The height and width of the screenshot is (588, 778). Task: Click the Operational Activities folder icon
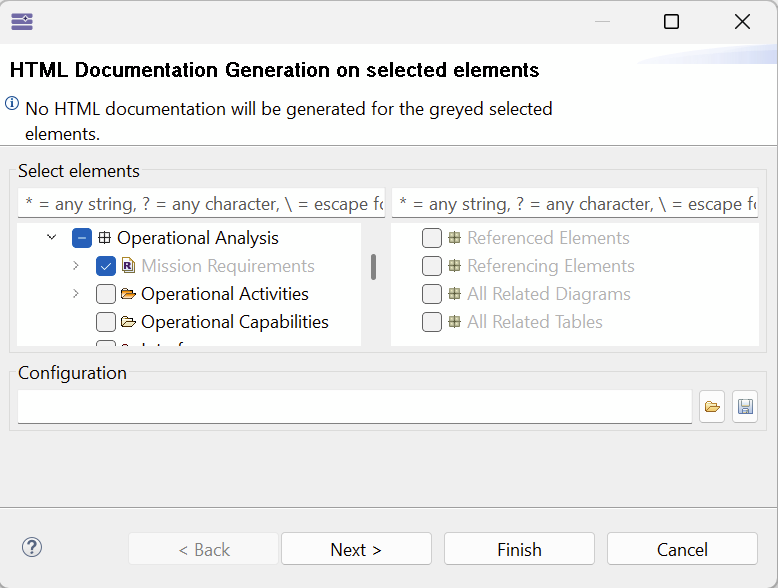click(128, 294)
